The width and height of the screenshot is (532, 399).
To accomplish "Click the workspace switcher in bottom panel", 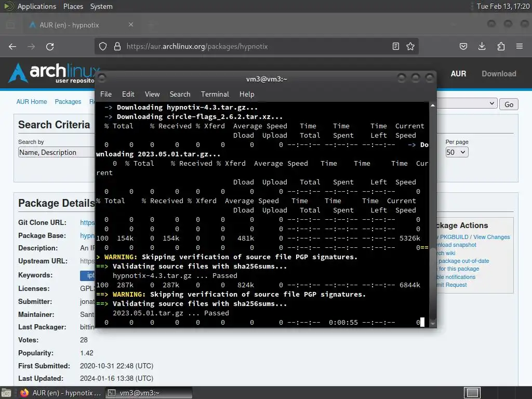I will [x=472, y=393].
